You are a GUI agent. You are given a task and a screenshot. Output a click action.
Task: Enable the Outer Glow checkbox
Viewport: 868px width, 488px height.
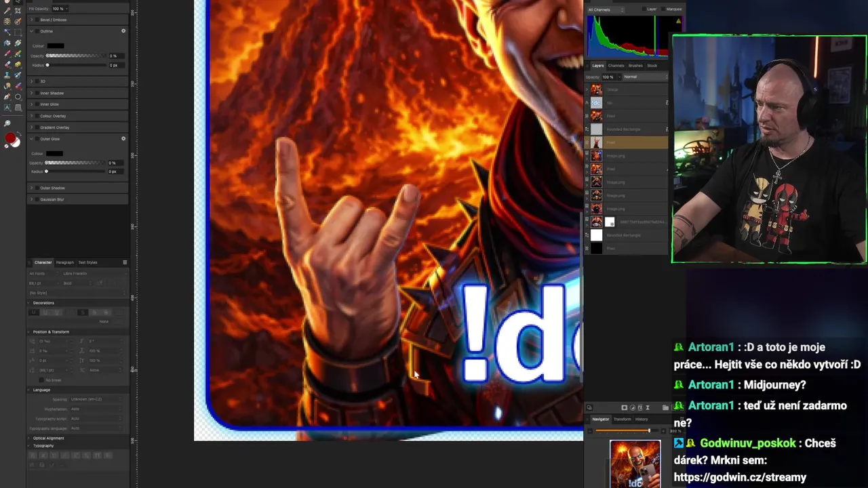click(37, 139)
